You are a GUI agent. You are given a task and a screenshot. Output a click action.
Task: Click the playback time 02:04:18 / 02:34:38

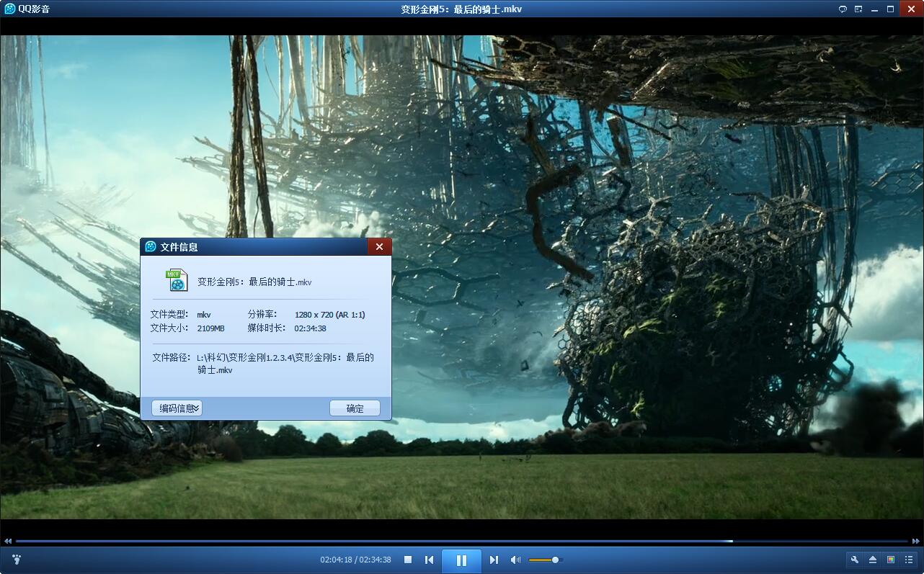pos(355,560)
